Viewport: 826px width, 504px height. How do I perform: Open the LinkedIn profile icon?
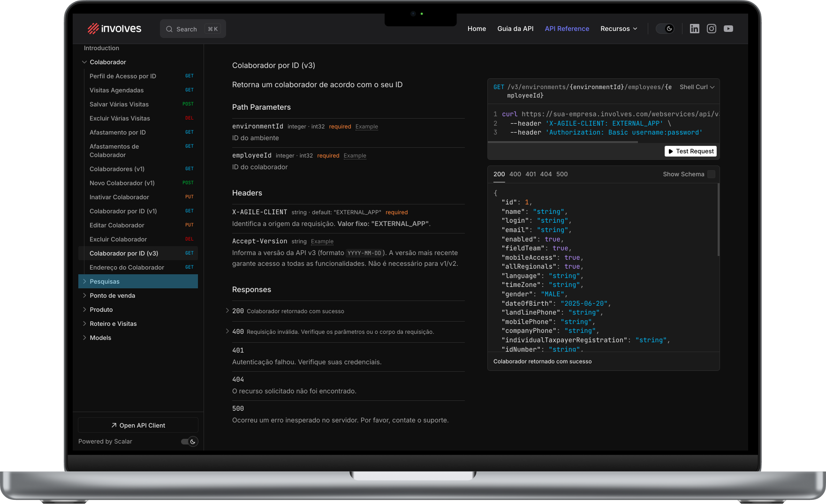point(694,29)
